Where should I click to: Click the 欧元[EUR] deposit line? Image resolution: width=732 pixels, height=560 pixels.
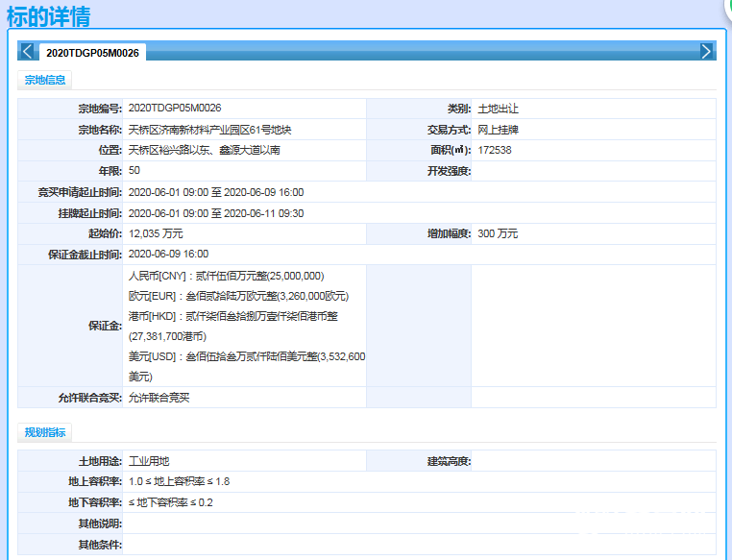click(x=237, y=296)
